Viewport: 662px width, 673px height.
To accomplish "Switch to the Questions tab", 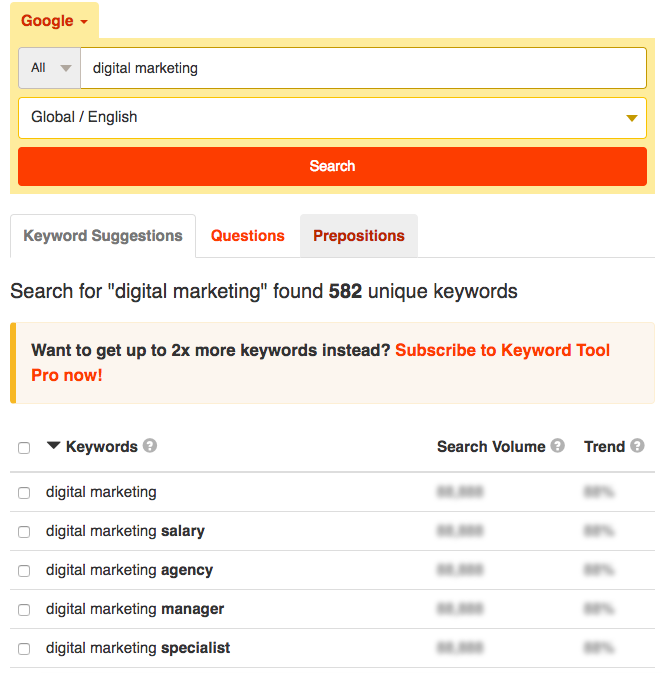I will (x=248, y=236).
